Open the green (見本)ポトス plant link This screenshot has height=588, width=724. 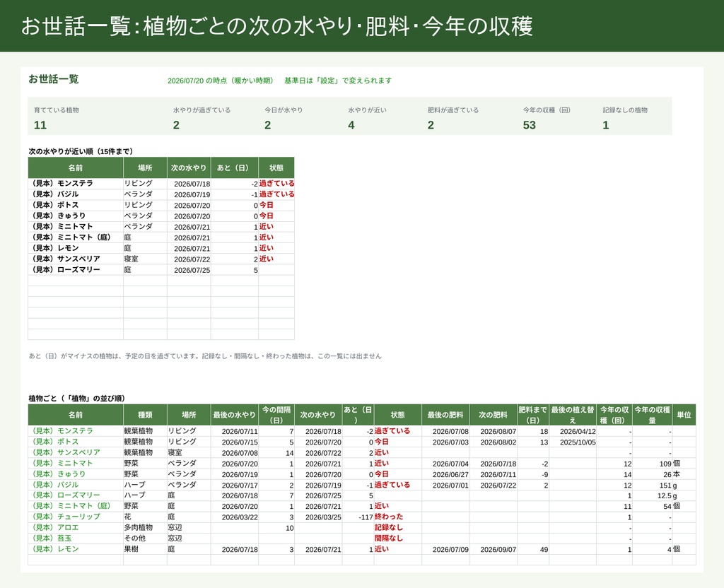55,442
